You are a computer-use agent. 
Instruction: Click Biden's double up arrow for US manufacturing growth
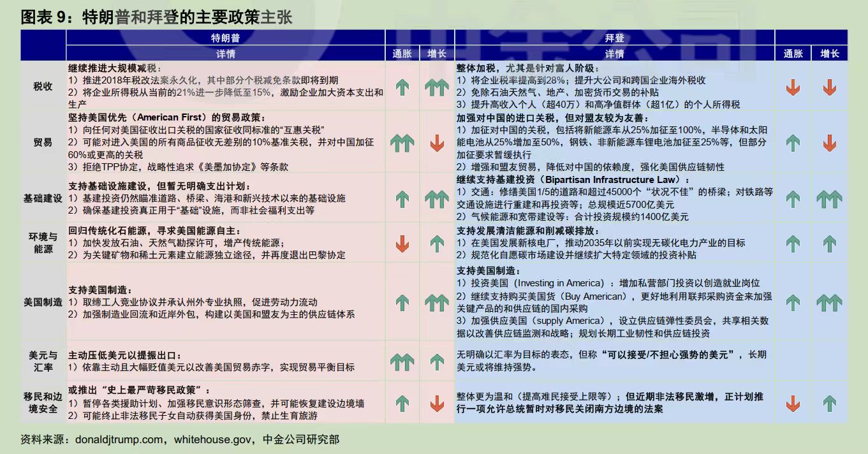(829, 302)
